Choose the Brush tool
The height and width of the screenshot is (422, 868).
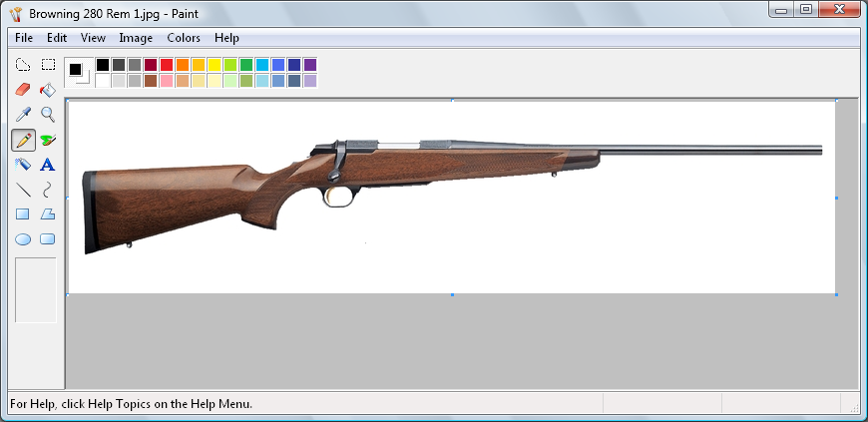pyautogui.click(x=48, y=140)
